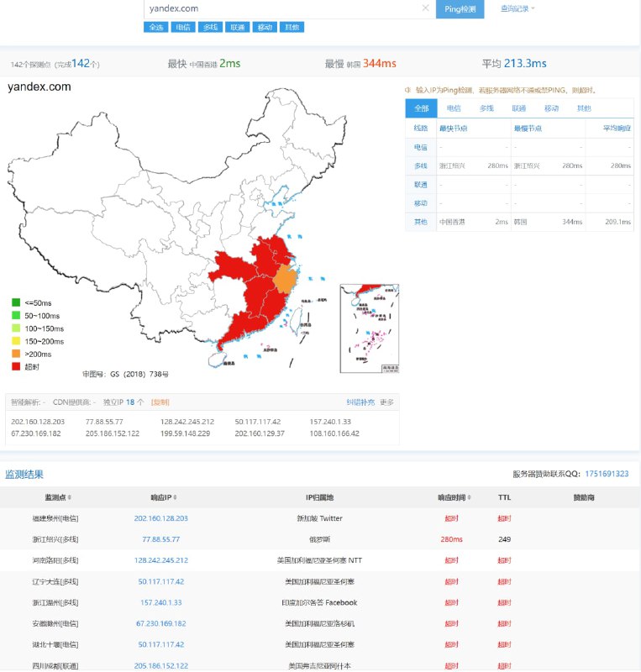641x672 pixels.
Task: Toggle the 多线 filter below the search box
Action: (210, 28)
